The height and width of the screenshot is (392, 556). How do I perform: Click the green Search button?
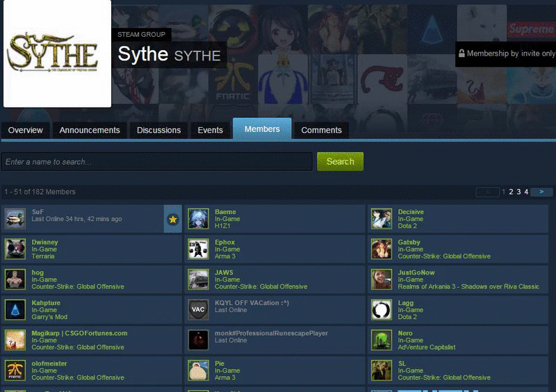tap(340, 161)
